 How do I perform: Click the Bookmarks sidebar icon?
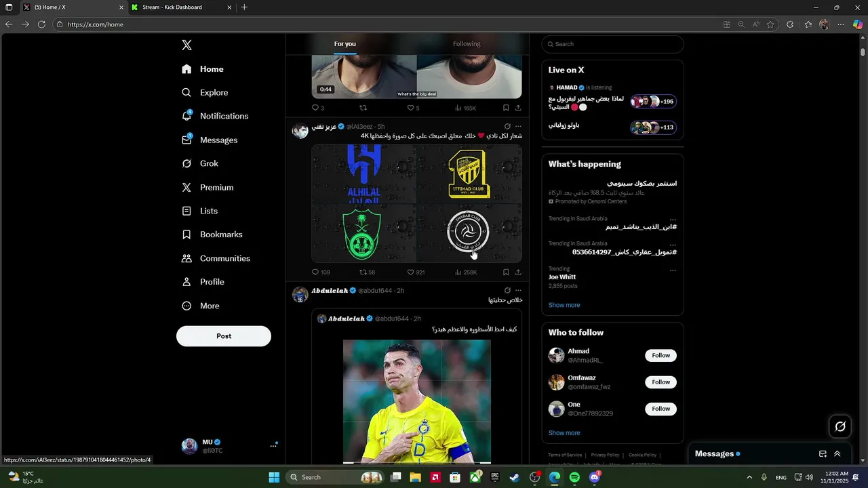tap(186, 235)
